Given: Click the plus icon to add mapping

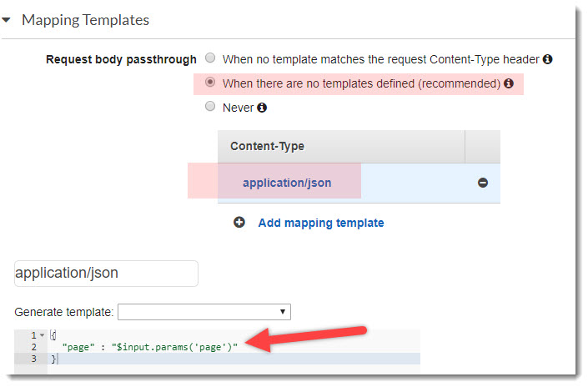Looking at the screenshot, I should 239,223.
